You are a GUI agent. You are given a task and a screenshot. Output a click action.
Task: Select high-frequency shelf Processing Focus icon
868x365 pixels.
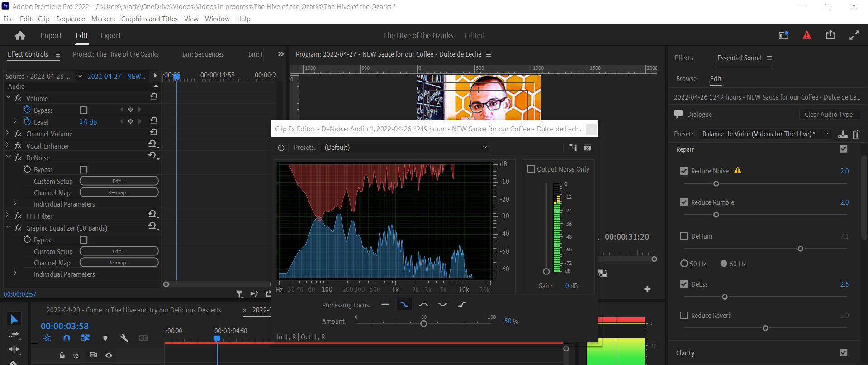pos(462,305)
